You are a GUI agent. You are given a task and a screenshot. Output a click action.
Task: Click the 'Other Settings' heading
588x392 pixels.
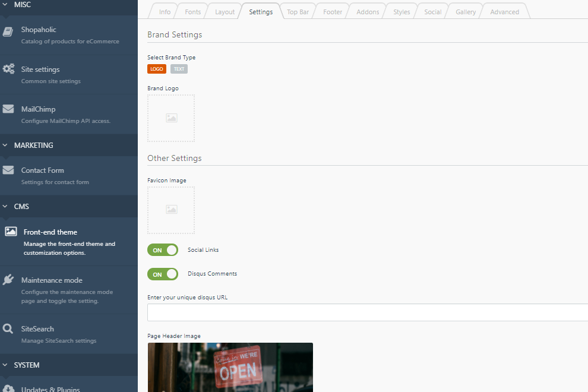point(175,159)
